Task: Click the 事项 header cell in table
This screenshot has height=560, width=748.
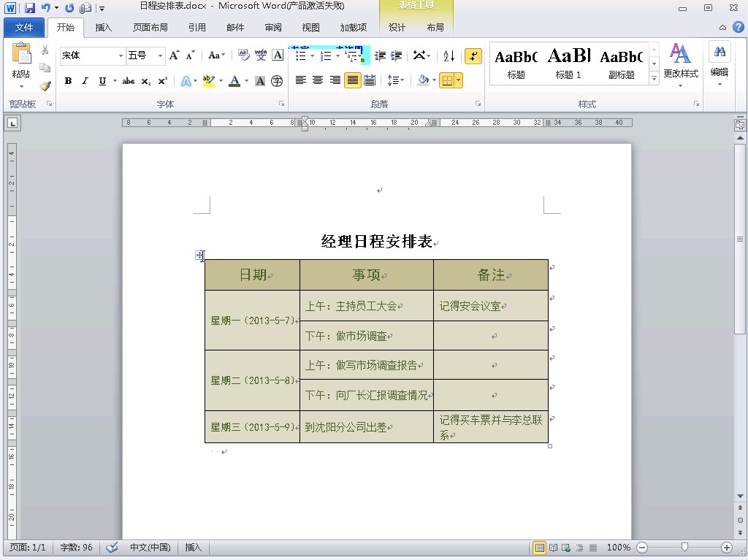Action: pos(367,275)
